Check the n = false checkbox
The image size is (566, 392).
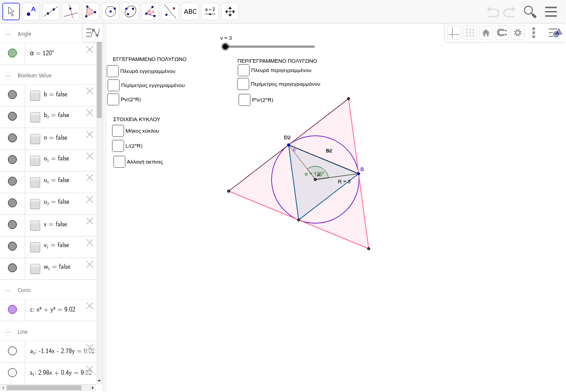(x=35, y=139)
